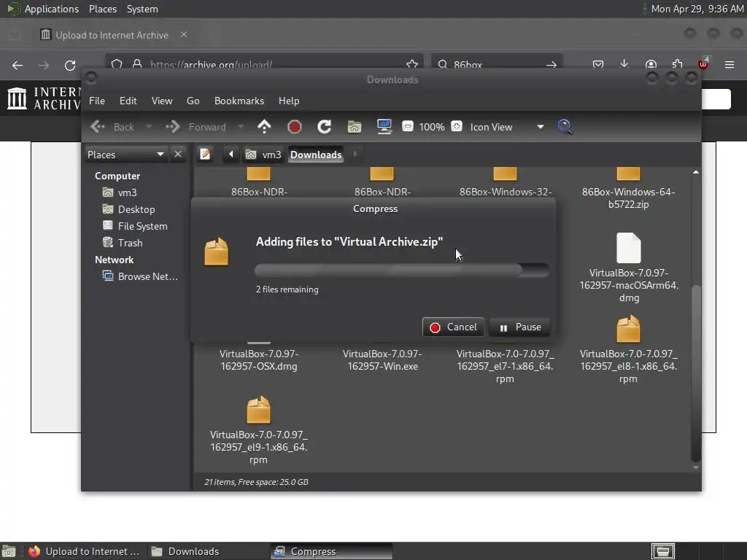The height and width of the screenshot is (560, 747).
Task: Bookmark page with Firefox star icon
Action: tap(412, 65)
